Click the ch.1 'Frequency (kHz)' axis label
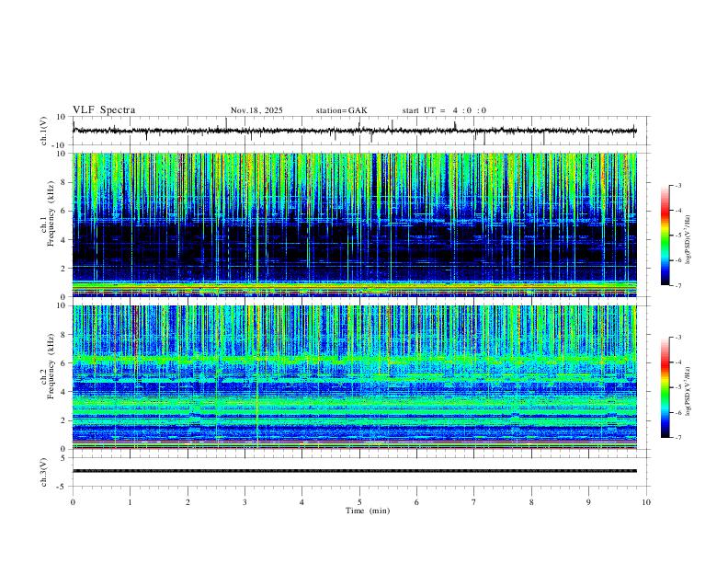 coord(51,212)
